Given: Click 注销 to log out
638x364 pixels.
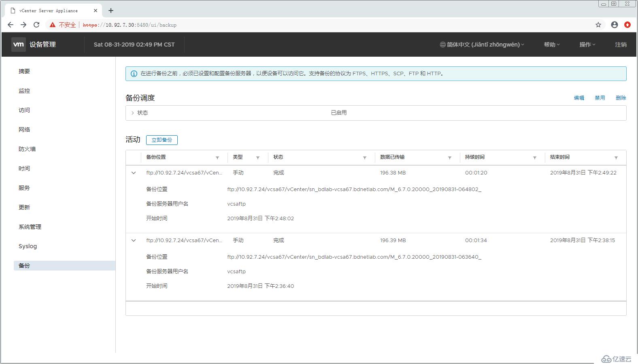Looking at the screenshot, I should pos(621,45).
